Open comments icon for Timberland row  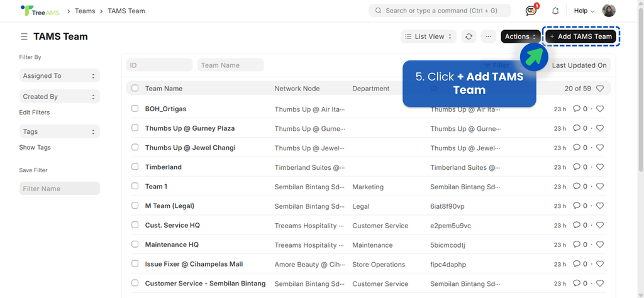[x=576, y=167]
